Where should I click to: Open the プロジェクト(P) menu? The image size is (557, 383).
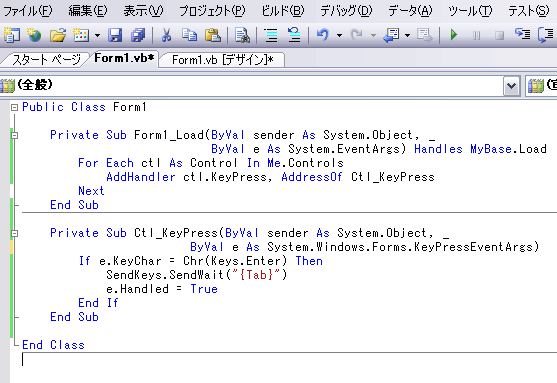[x=212, y=11]
